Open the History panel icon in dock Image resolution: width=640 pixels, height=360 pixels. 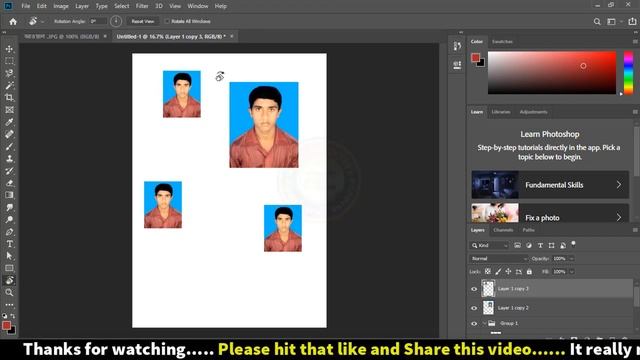tap(457, 46)
